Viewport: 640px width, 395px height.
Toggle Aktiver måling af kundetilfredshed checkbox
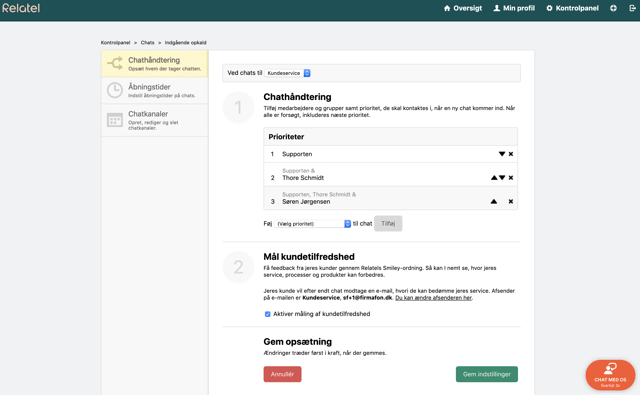(267, 314)
